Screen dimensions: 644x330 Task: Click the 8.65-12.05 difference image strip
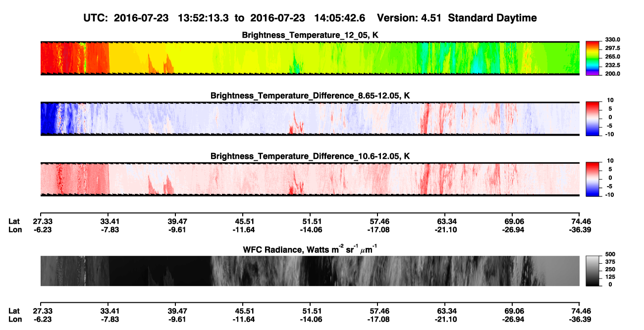click(310, 119)
